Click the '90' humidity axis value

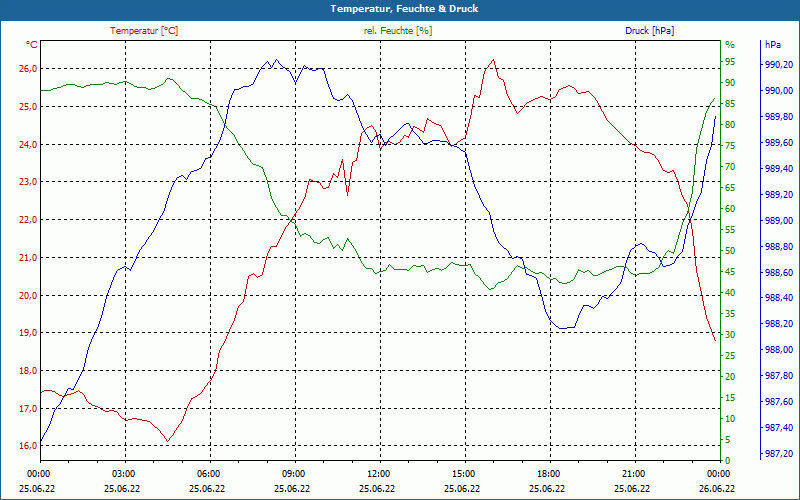(x=731, y=83)
